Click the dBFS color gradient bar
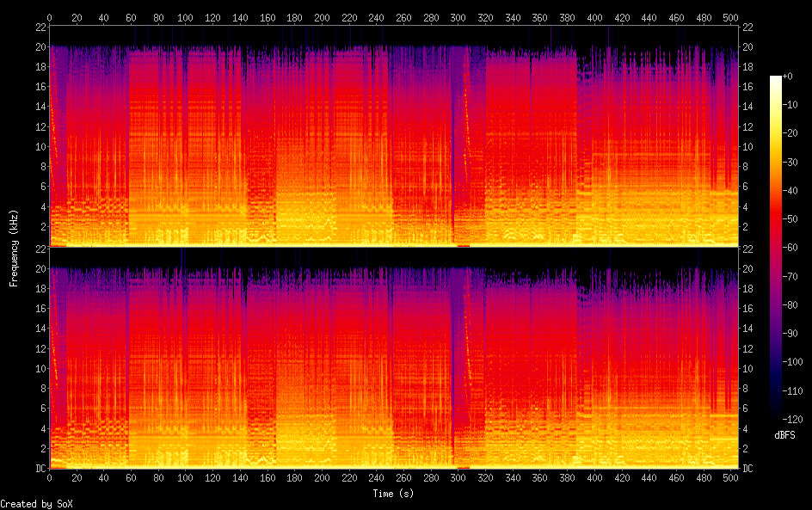 tap(775, 248)
